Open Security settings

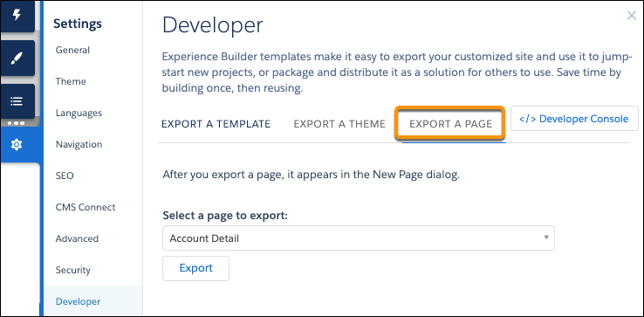[73, 270]
